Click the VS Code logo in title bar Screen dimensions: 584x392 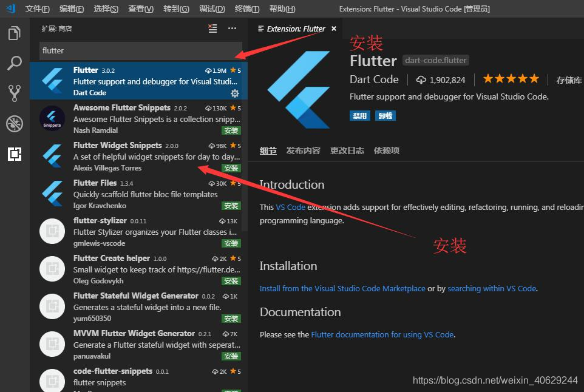pos(11,8)
